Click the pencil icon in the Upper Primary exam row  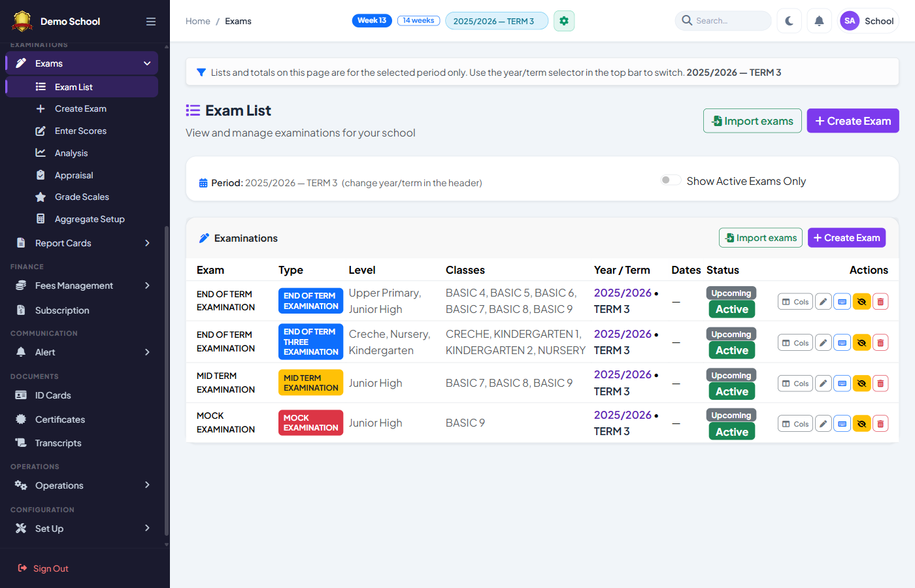(823, 302)
